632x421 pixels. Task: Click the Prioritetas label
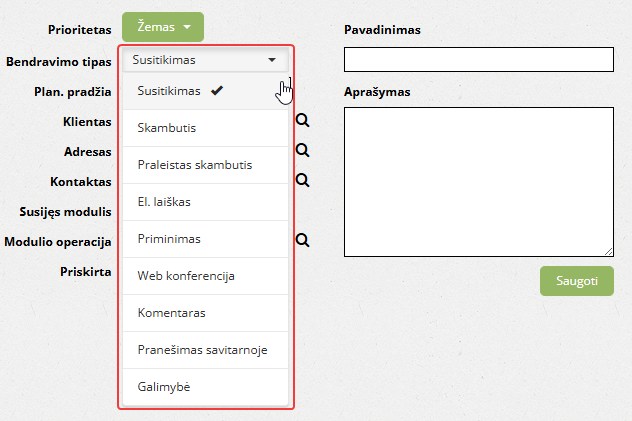pyautogui.click(x=80, y=30)
